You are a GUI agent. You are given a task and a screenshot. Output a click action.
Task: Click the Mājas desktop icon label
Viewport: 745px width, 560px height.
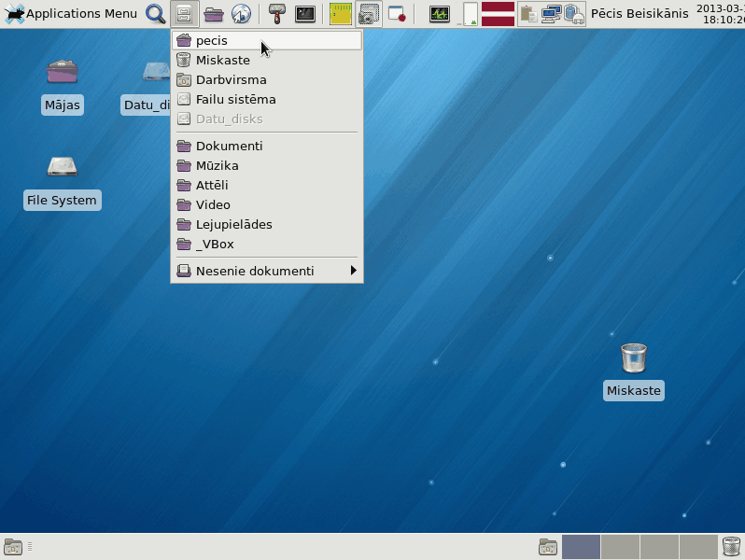tap(63, 105)
